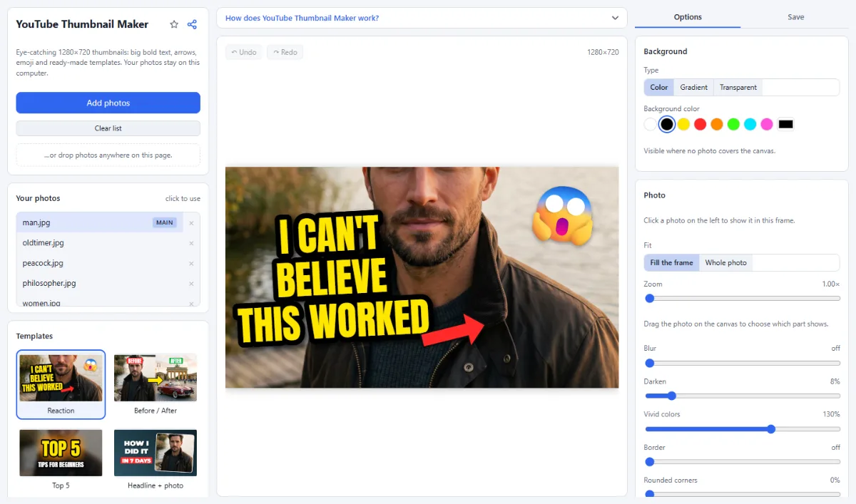856x504 pixels.
Task: Select philosopher.jpg in the photo list
Action: tap(100, 283)
